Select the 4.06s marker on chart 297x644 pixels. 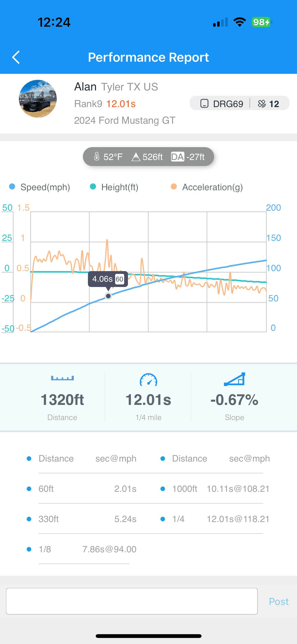click(108, 296)
